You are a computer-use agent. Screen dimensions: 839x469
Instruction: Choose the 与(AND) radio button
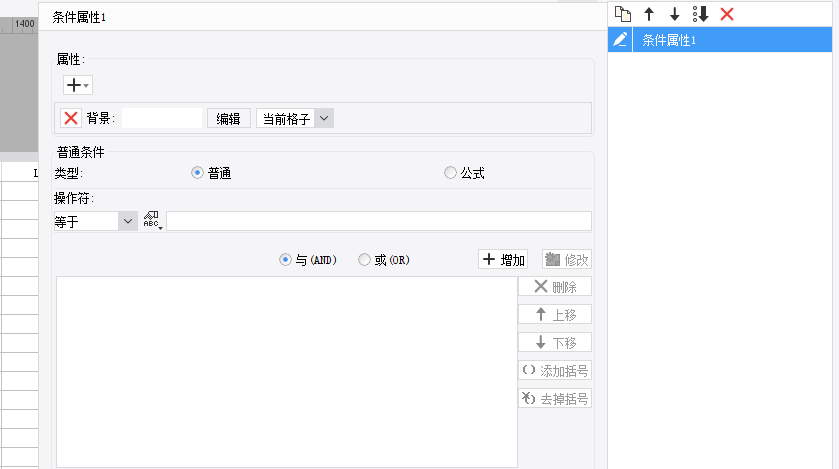point(285,260)
